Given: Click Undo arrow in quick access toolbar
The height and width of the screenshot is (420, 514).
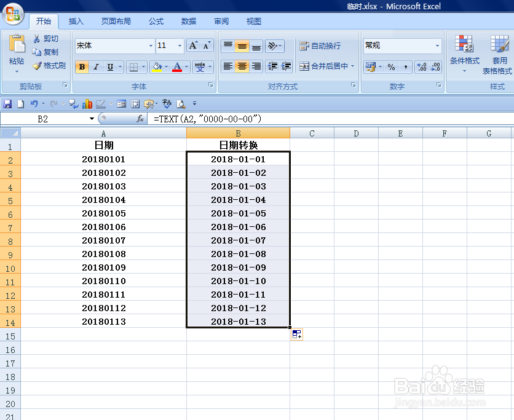Looking at the screenshot, I should tap(34, 104).
